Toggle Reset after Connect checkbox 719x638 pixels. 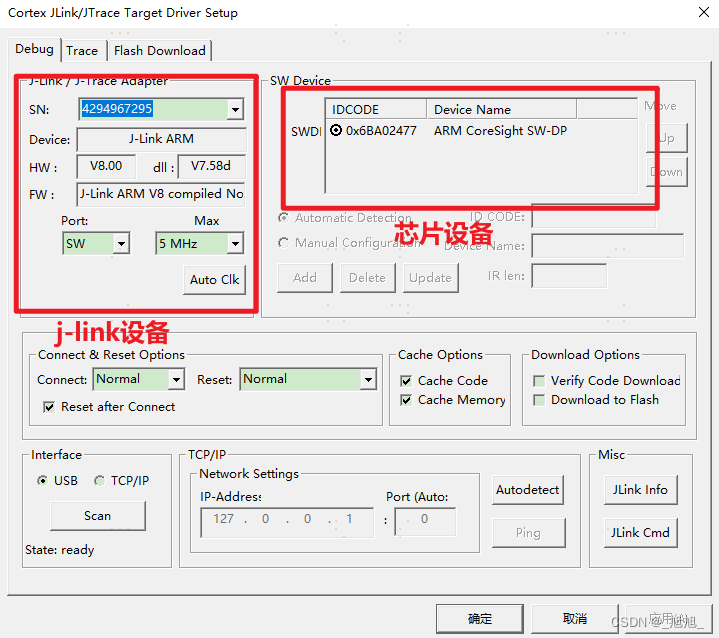[49, 407]
